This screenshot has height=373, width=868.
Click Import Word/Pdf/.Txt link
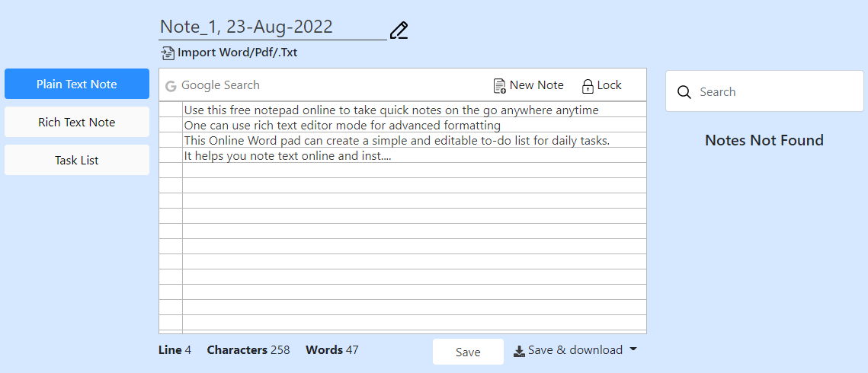click(x=237, y=53)
